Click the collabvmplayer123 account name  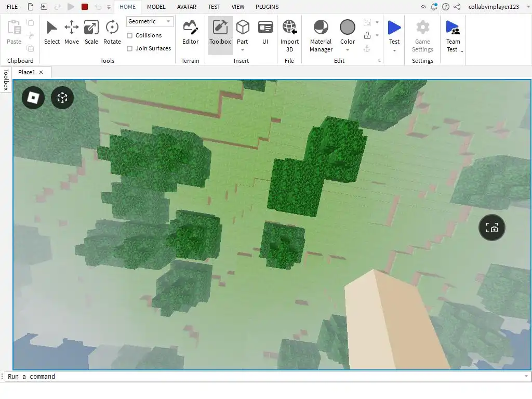pyautogui.click(x=494, y=7)
